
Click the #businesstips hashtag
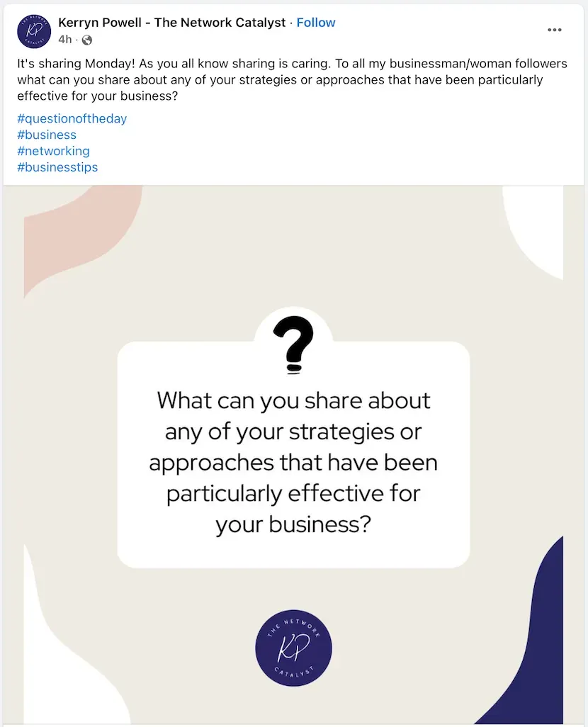click(57, 167)
